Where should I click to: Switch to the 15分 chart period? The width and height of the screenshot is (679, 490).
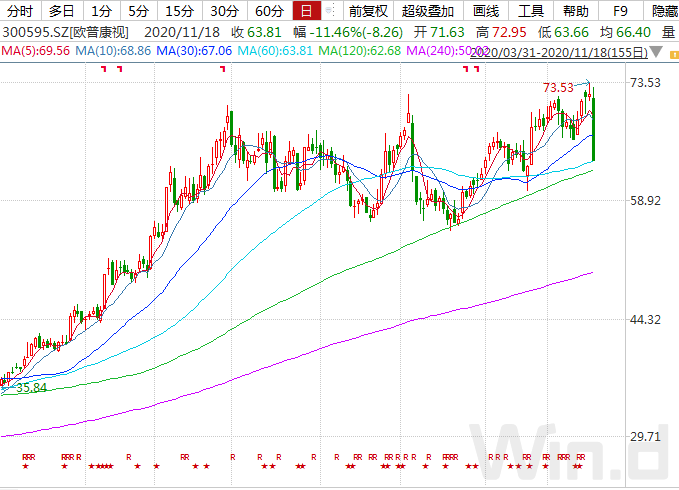179,12
